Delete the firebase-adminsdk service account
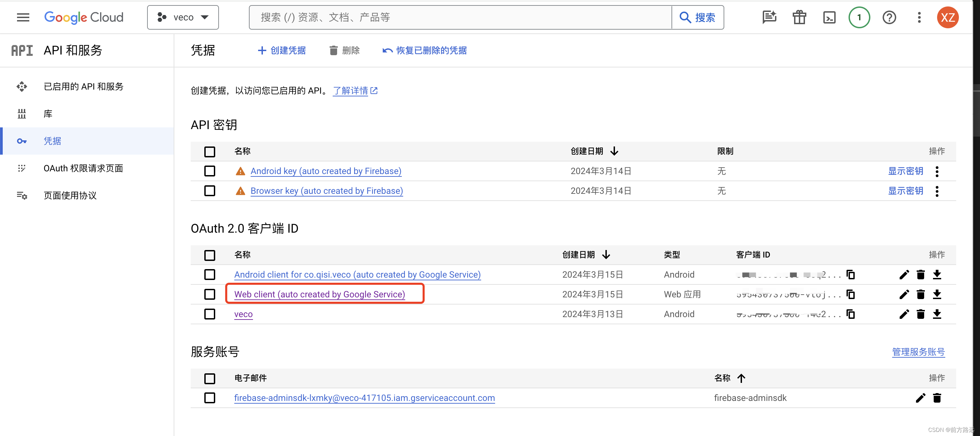The width and height of the screenshot is (980, 436). 937,398
